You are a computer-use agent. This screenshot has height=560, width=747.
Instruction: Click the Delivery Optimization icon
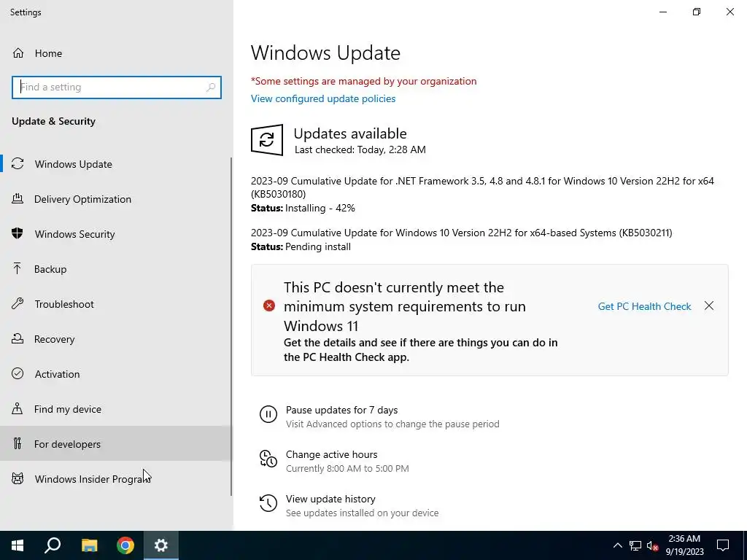(18, 198)
